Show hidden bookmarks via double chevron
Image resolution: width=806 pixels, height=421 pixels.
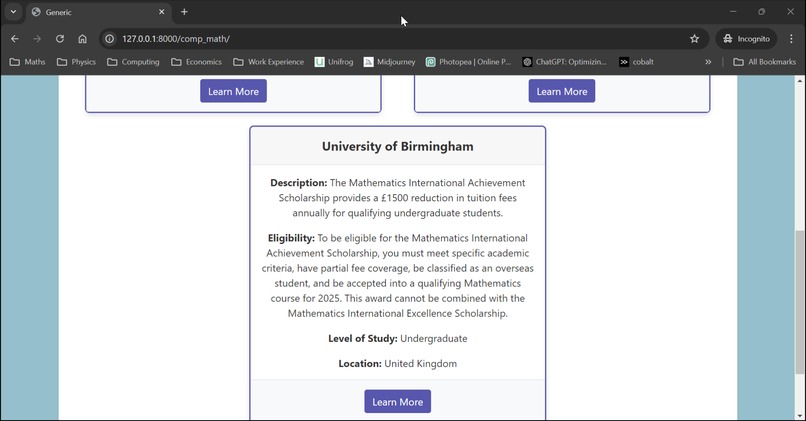(708, 62)
